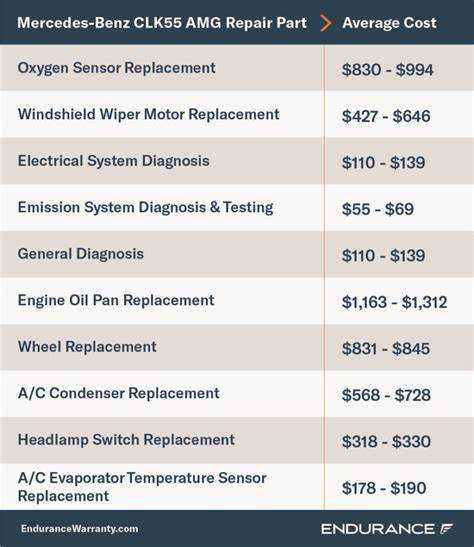474x547 pixels.
Task: Click the Average Cost column header
Action: coord(389,23)
